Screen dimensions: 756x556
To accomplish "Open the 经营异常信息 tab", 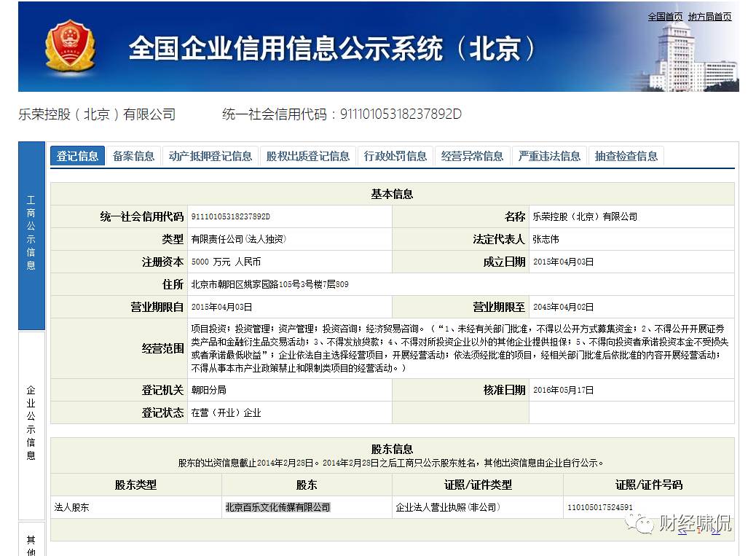I will [x=472, y=156].
